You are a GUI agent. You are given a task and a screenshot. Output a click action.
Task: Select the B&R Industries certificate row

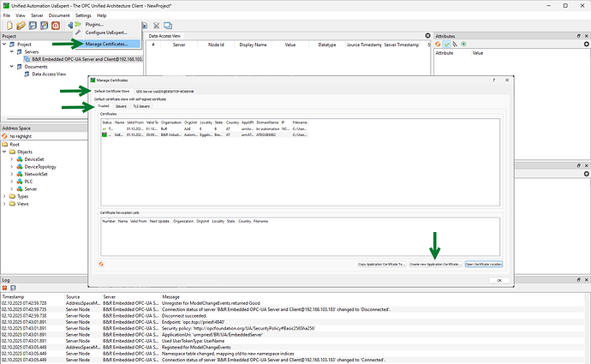[x=205, y=134]
